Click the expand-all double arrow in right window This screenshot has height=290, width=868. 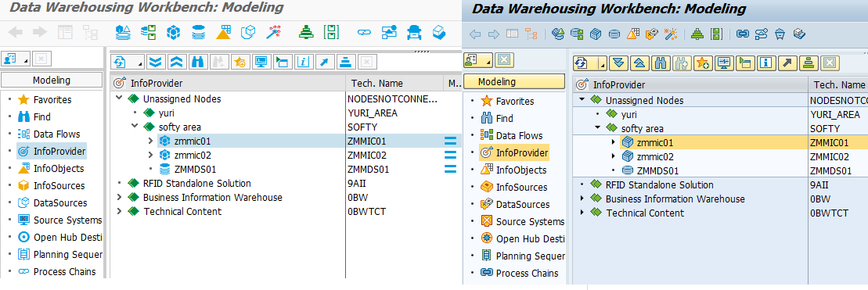618,63
